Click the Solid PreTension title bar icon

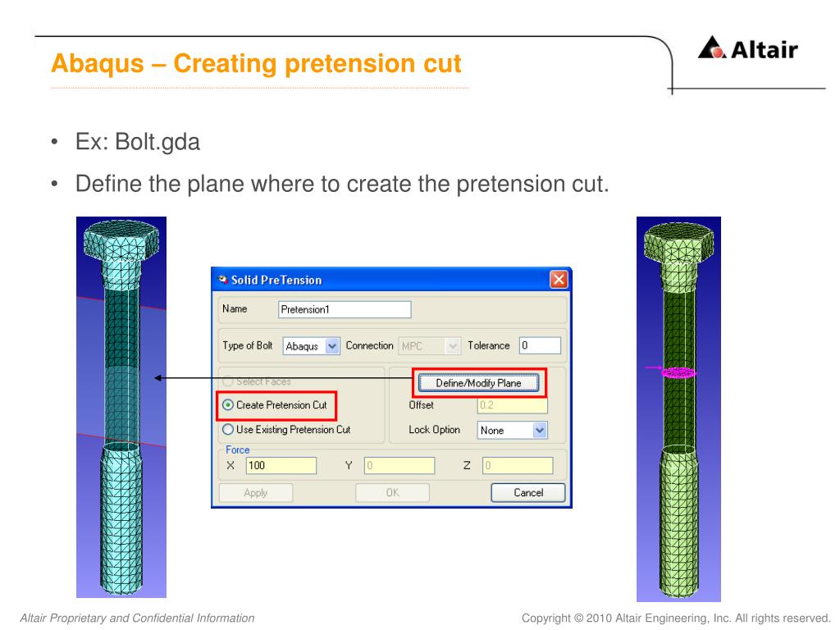pyautogui.click(x=222, y=279)
